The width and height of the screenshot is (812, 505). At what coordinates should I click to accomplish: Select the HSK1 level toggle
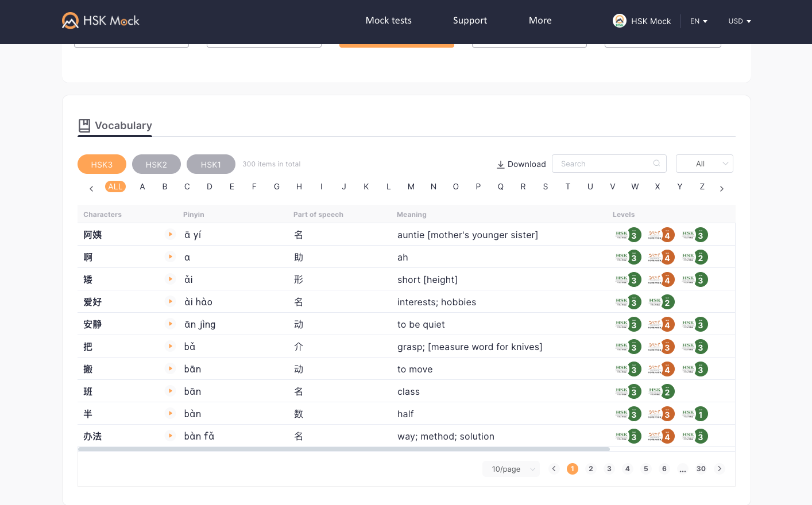tap(211, 164)
